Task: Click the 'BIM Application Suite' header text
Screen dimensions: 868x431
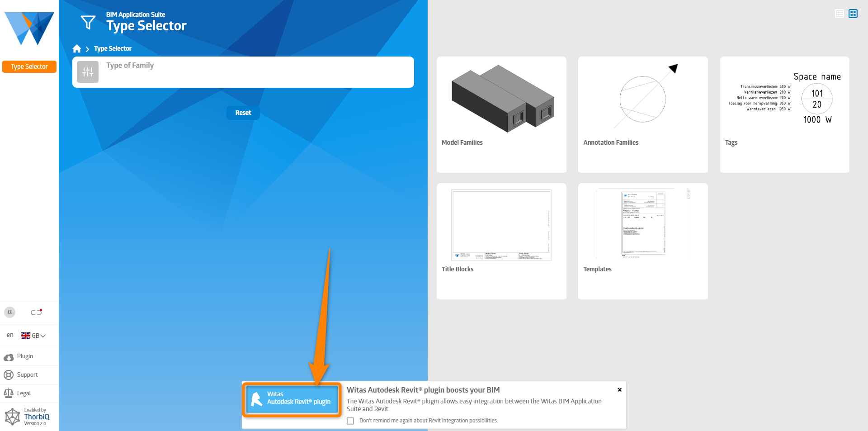Action: pyautogui.click(x=136, y=14)
